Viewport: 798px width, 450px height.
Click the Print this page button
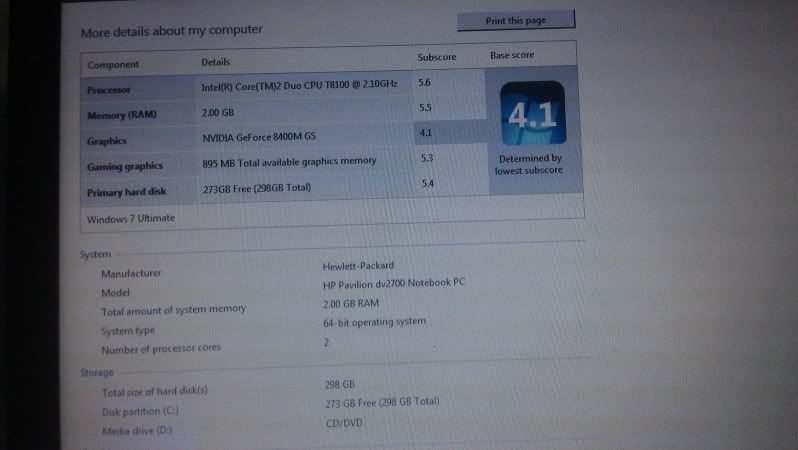pyautogui.click(x=516, y=20)
